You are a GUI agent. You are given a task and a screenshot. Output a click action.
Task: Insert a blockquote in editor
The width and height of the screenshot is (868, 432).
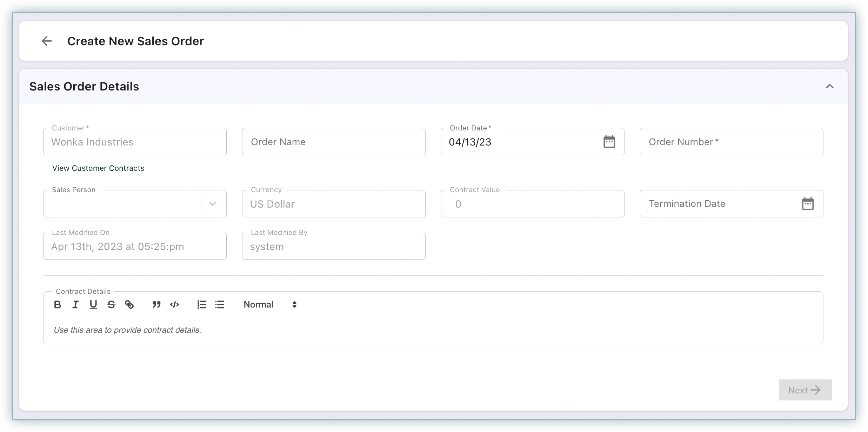156,304
